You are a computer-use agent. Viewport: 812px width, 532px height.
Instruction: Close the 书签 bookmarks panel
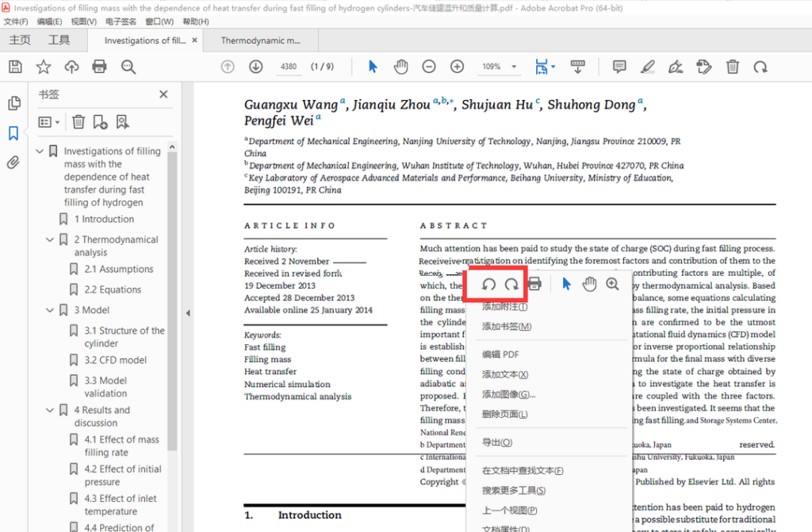(x=163, y=94)
